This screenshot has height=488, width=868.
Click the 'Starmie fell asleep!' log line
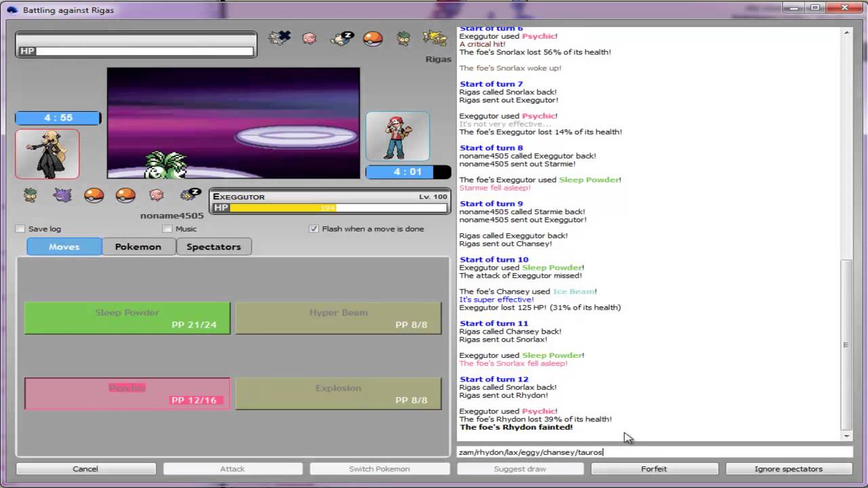(x=494, y=188)
